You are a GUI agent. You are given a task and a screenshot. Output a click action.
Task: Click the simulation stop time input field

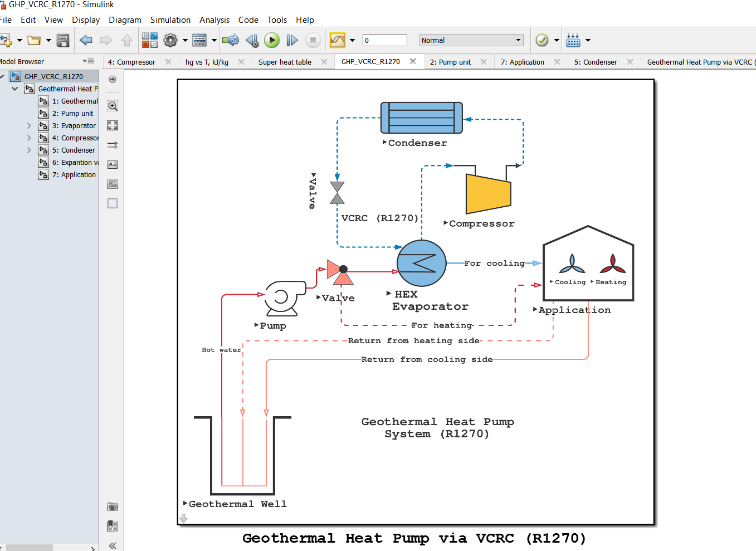pos(385,40)
